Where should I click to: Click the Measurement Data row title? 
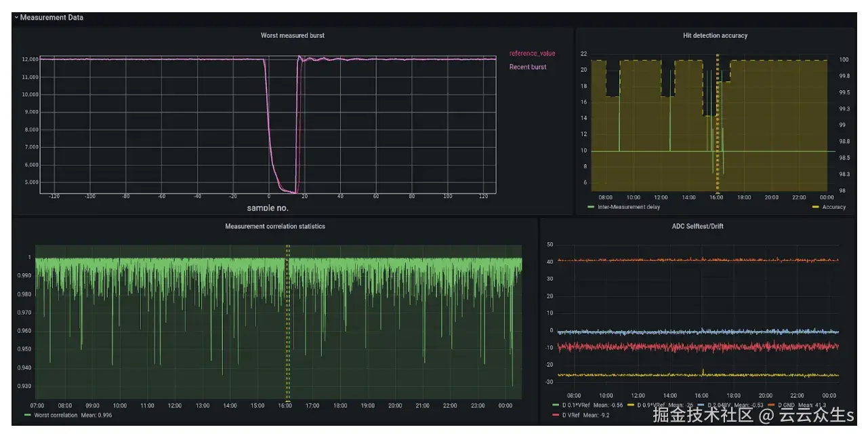pyautogui.click(x=51, y=18)
